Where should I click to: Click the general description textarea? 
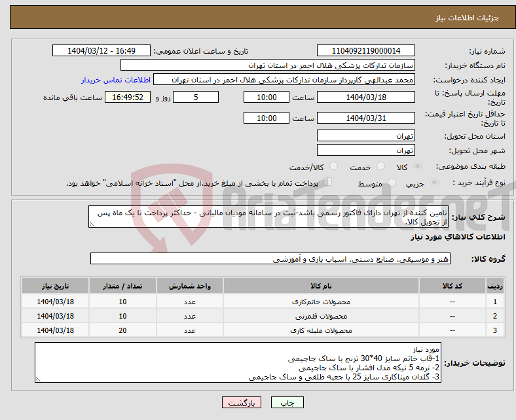(268, 217)
